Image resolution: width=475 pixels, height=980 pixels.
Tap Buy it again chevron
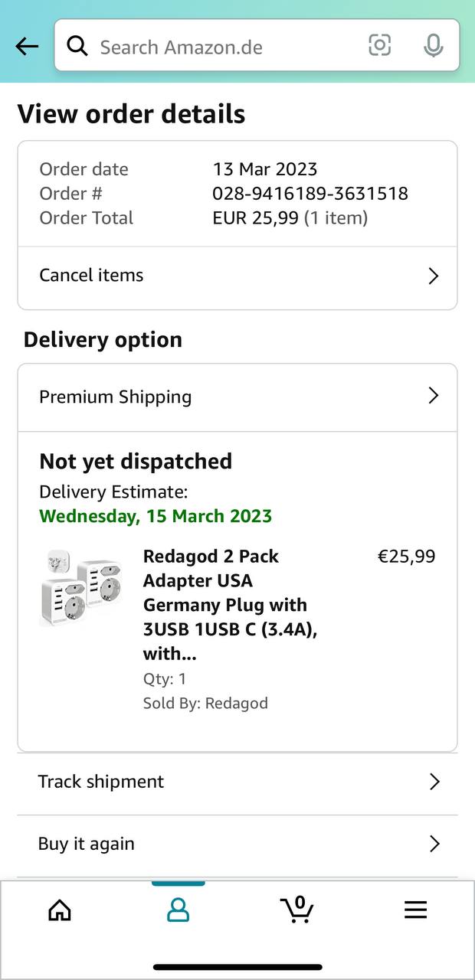pos(434,844)
